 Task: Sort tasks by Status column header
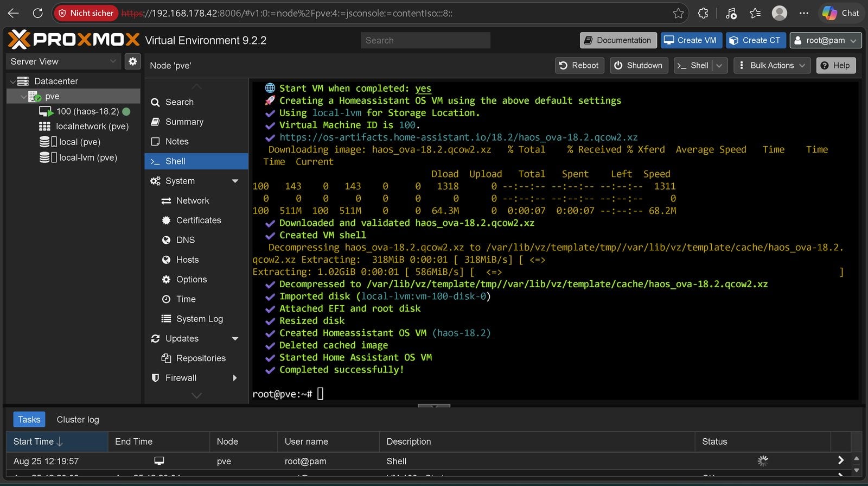tap(762, 441)
